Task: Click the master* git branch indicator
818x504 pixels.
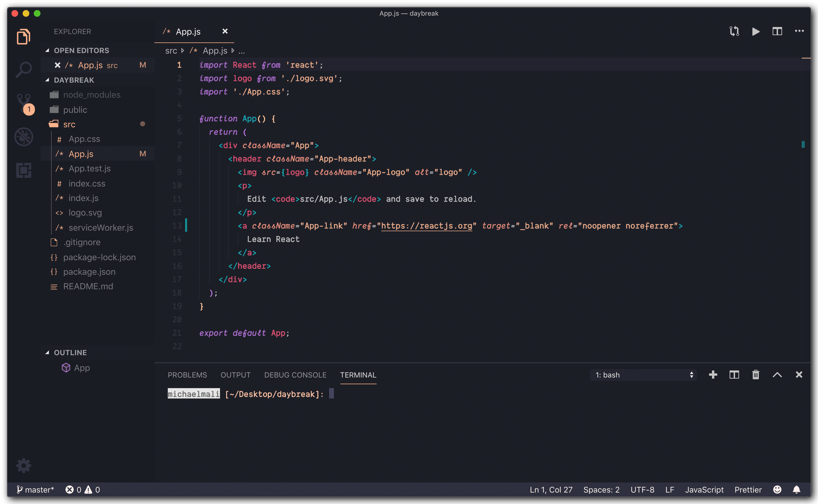Action: tap(35, 489)
